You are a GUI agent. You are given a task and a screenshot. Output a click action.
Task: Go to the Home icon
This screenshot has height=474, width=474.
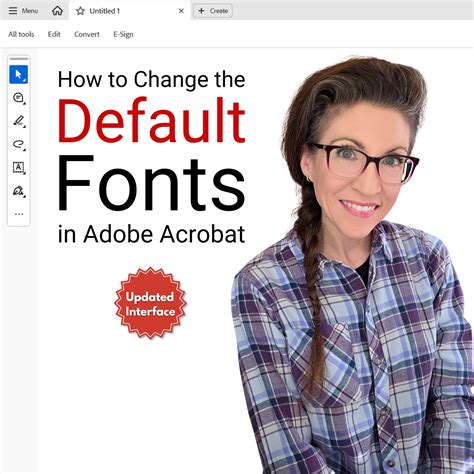[57, 11]
